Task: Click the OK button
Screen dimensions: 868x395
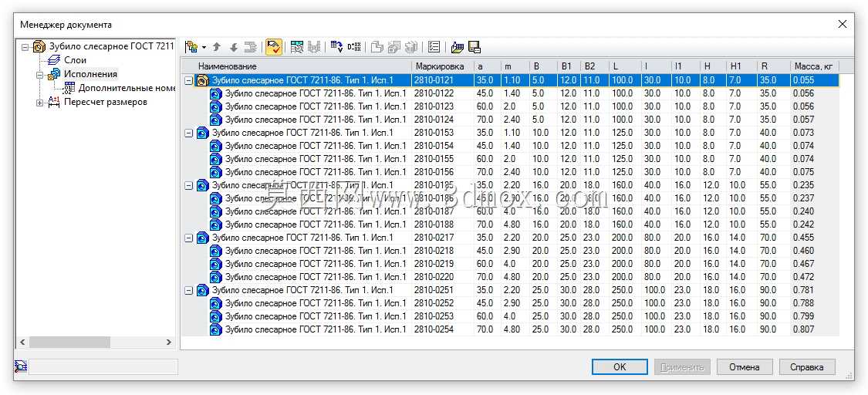Action: 620,366
